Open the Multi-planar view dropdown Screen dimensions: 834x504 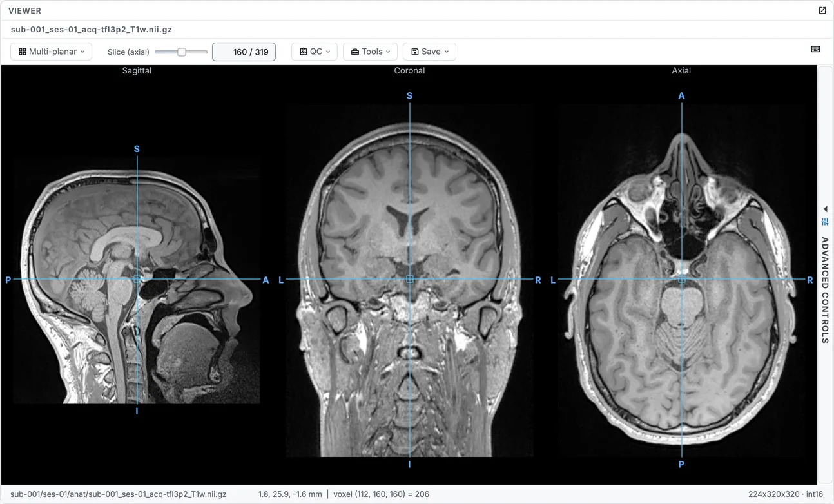(x=52, y=52)
